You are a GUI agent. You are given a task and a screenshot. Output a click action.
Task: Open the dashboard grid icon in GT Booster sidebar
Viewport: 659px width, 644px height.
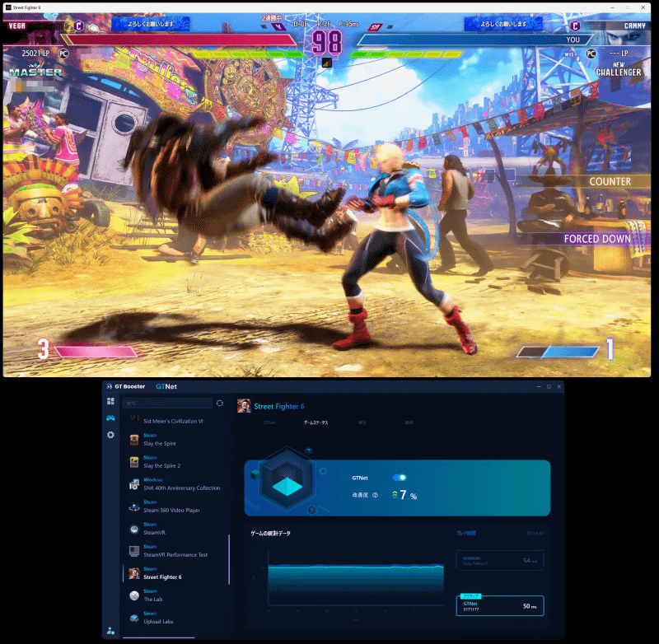(110, 401)
